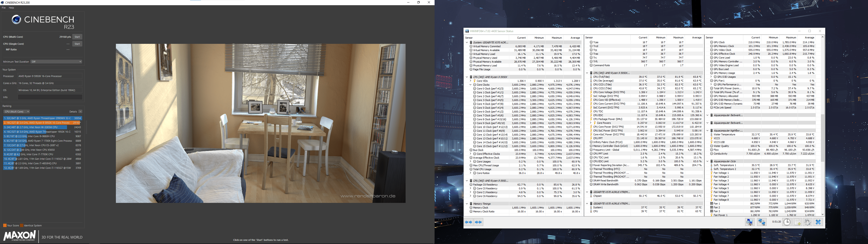Click the networked computers remote icon
The width and height of the screenshot is (868, 244).
click(762, 222)
